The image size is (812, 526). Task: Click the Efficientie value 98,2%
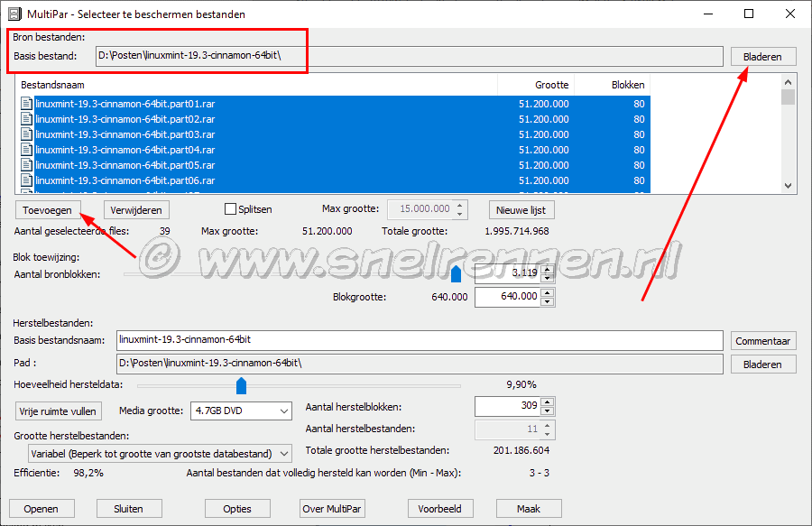[x=88, y=473]
